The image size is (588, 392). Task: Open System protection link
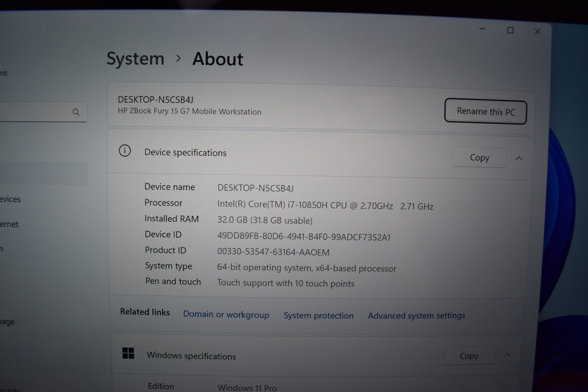[319, 316]
